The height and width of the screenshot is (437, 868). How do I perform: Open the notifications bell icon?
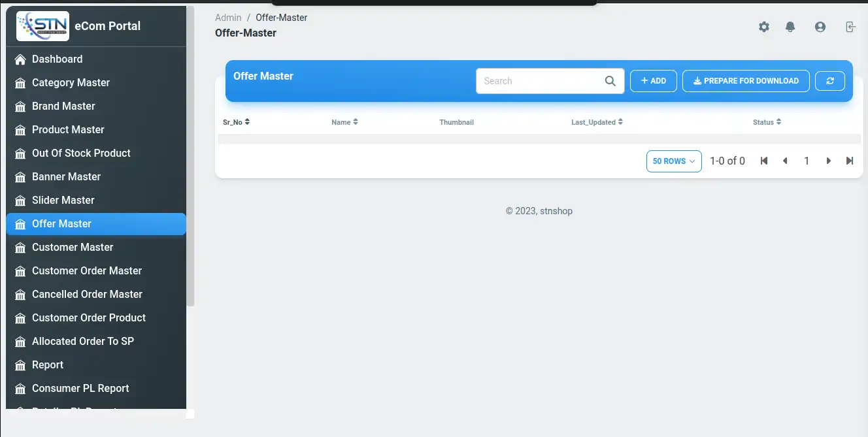pos(790,27)
